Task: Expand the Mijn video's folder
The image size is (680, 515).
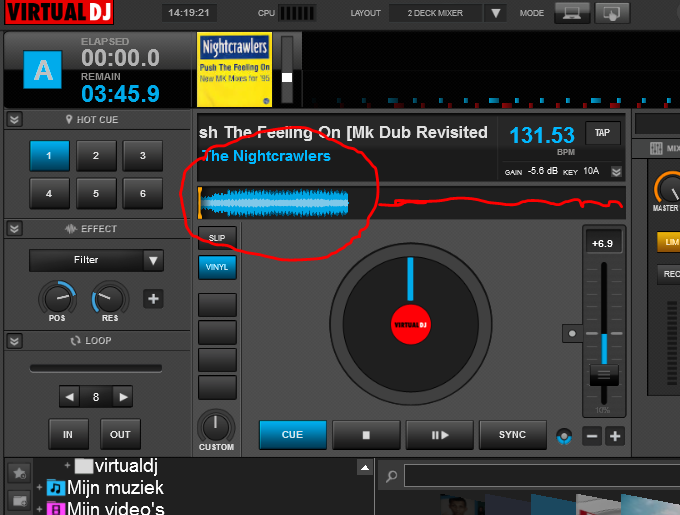Action: [39, 508]
